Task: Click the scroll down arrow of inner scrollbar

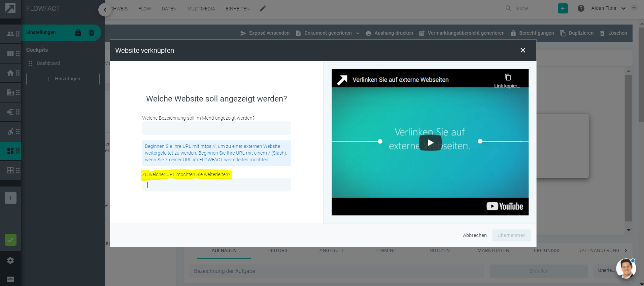Action: tap(629, 230)
